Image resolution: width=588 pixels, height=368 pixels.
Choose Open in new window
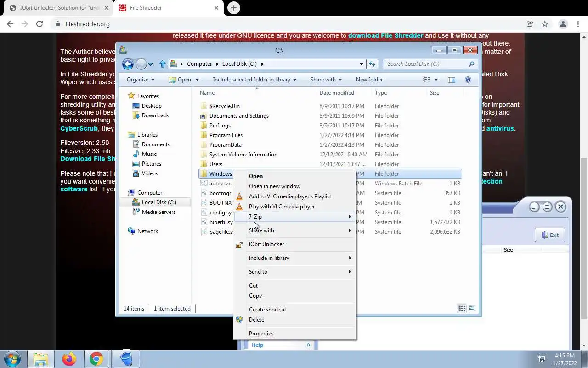coord(294,186)
